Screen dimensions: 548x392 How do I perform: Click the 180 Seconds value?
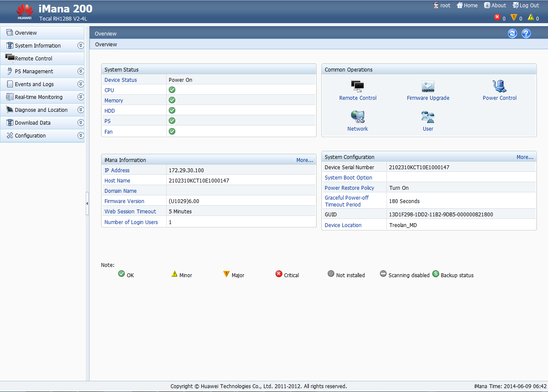point(404,201)
